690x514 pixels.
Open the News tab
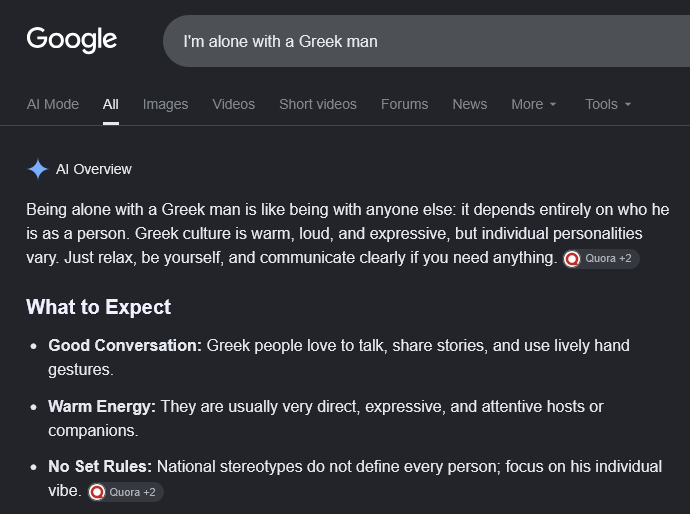coord(470,104)
